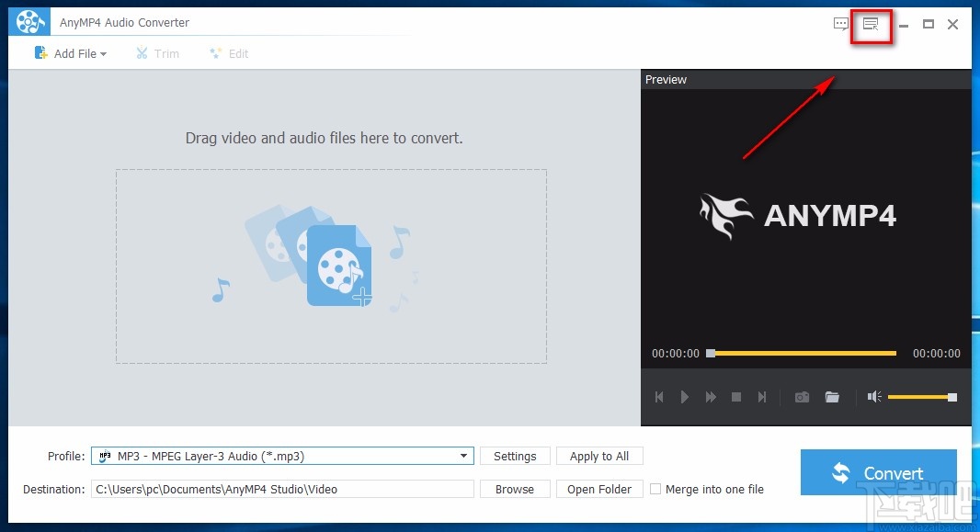Fast-forward the preview playback

click(x=711, y=397)
